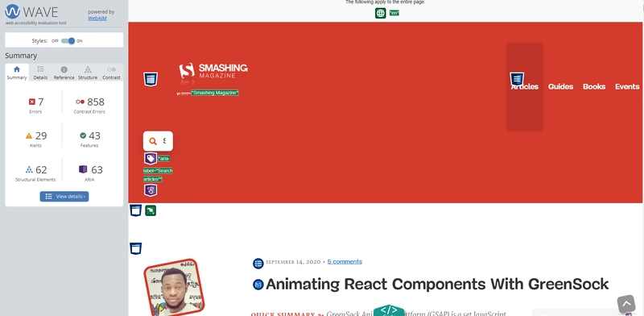Click the View details button
644x316 pixels.
click(64, 196)
